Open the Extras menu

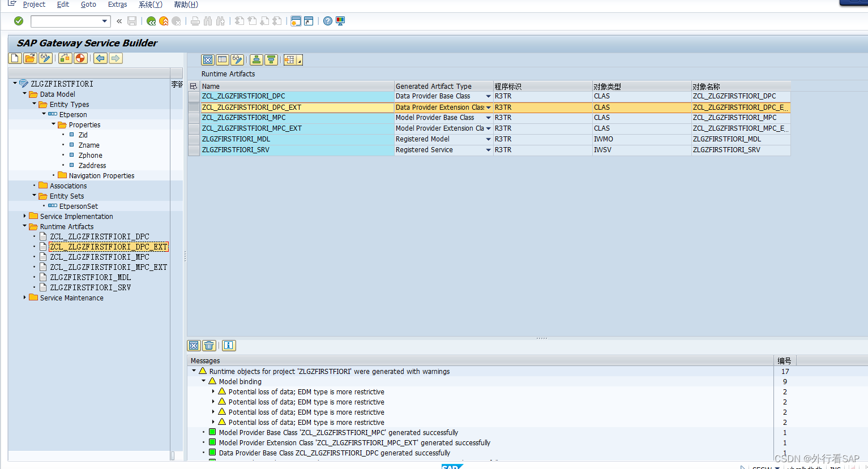(x=117, y=5)
